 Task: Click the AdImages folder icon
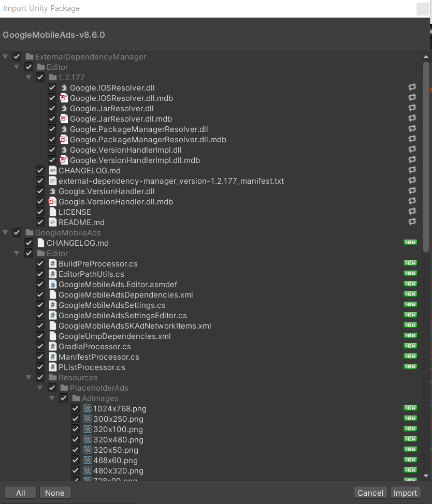(x=76, y=398)
